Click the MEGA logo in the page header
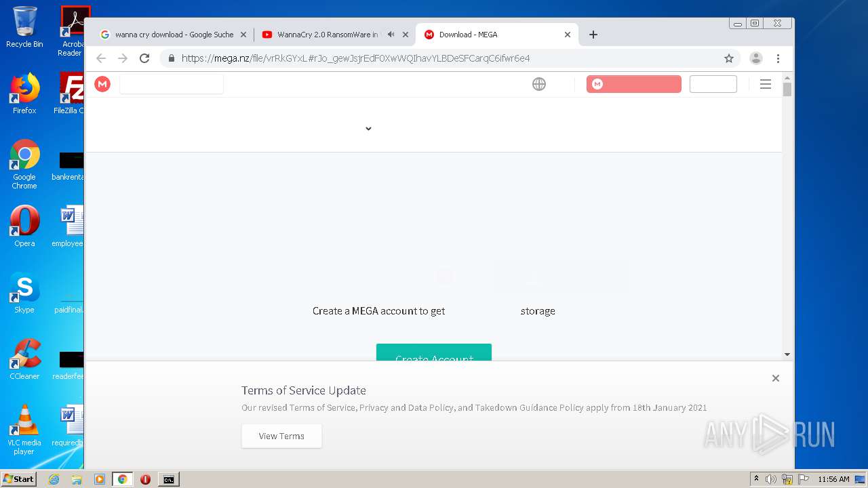 tap(102, 84)
